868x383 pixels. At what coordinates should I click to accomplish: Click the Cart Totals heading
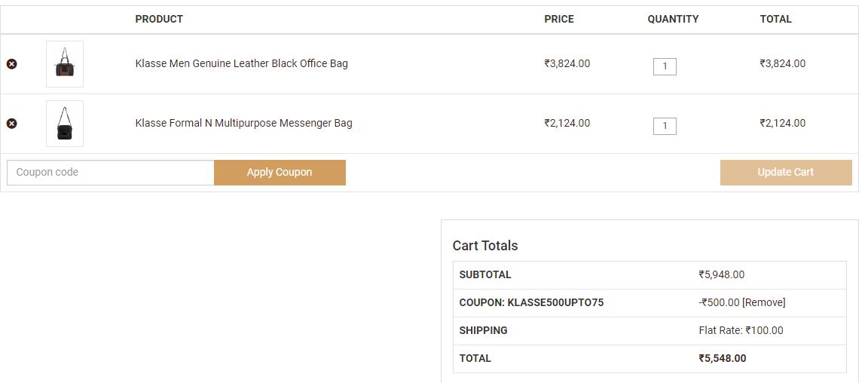pos(485,246)
